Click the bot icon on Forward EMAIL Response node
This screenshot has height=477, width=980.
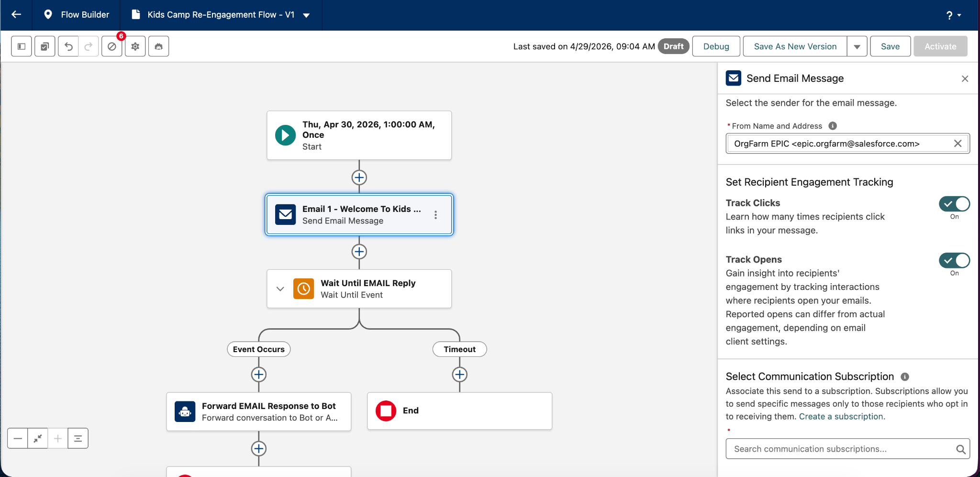185,411
